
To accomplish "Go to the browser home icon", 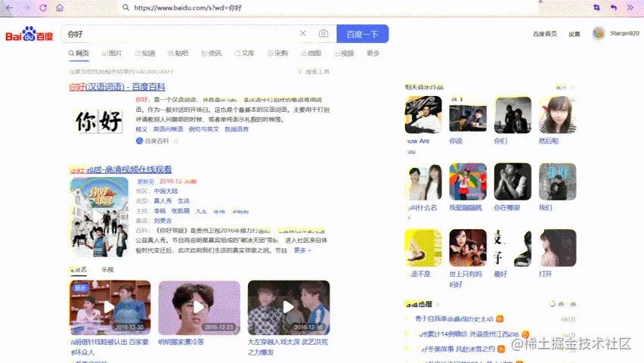I will 60,8.
